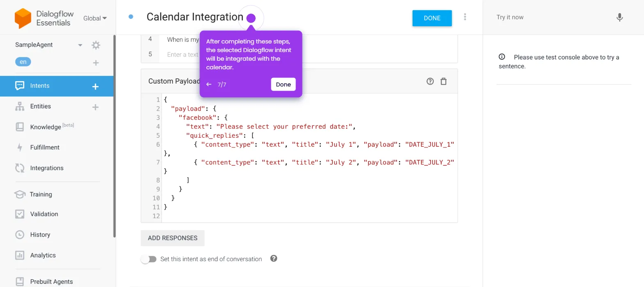The height and width of the screenshot is (287, 644).
Task: Click the Custom Payload heading
Action: (x=174, y=81)
